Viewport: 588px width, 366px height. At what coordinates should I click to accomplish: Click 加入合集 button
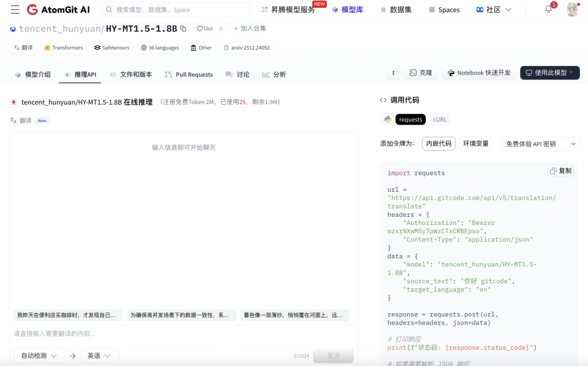[250, 28]
